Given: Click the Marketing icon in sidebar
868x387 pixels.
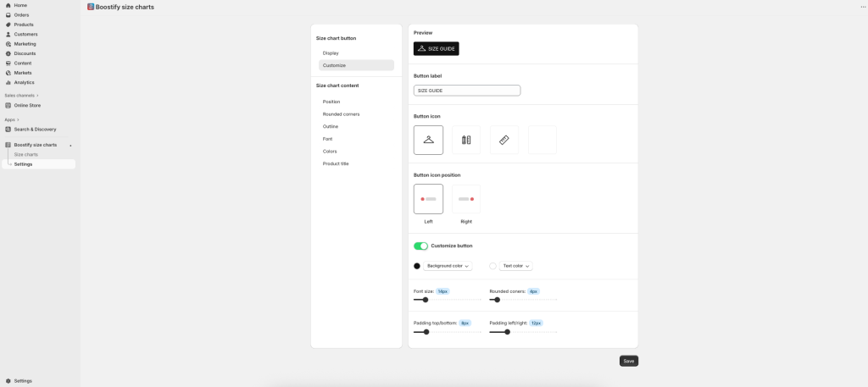Looking at the screenshot, I should click(8, 44).
